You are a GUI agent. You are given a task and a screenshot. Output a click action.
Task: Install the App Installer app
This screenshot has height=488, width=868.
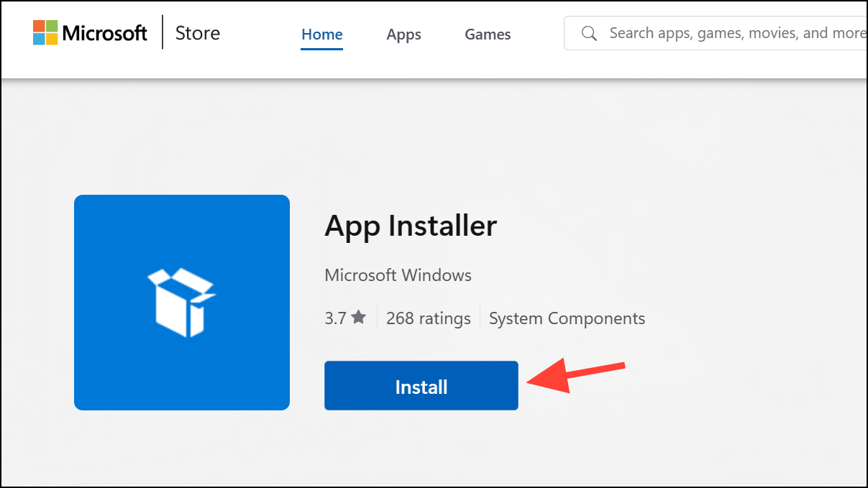point(421,385)
